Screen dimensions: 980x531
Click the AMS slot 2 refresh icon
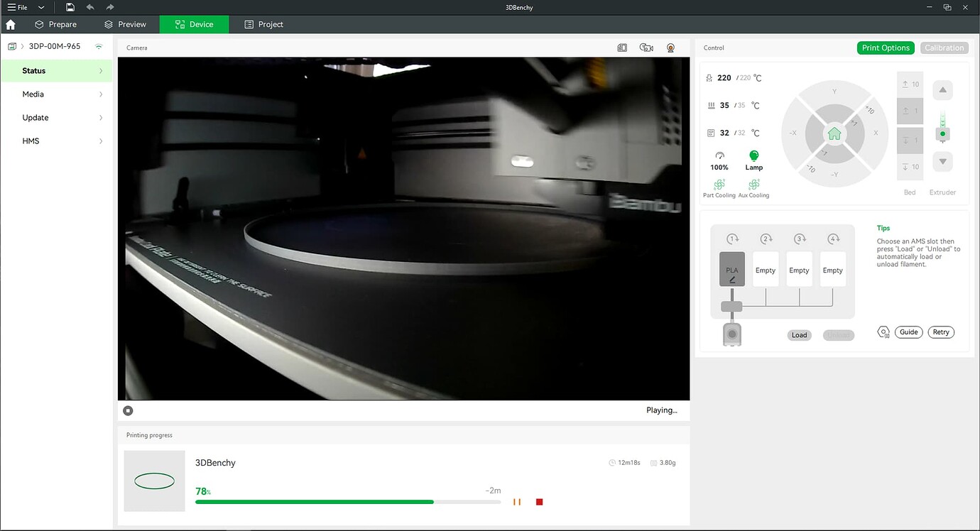pyautogui.click(x=766, y=239)
